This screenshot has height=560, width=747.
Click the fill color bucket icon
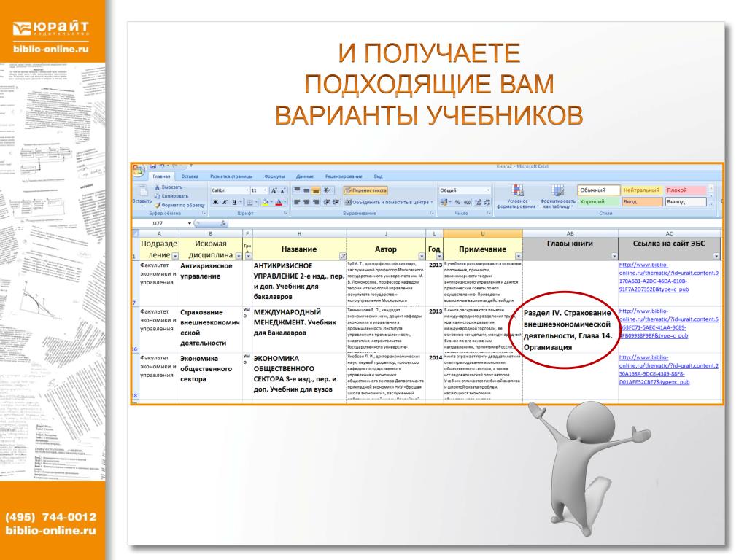pyautogui.click(x=266, y=202)
